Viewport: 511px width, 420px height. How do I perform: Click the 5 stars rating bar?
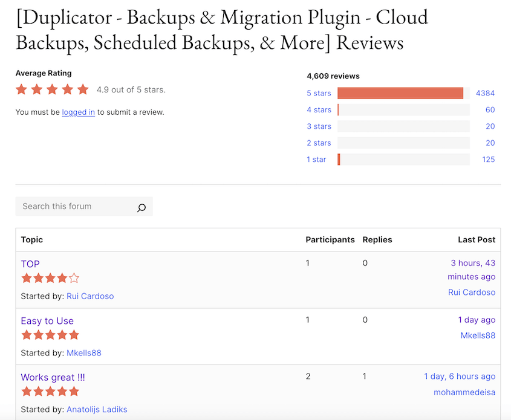point(403,93)
